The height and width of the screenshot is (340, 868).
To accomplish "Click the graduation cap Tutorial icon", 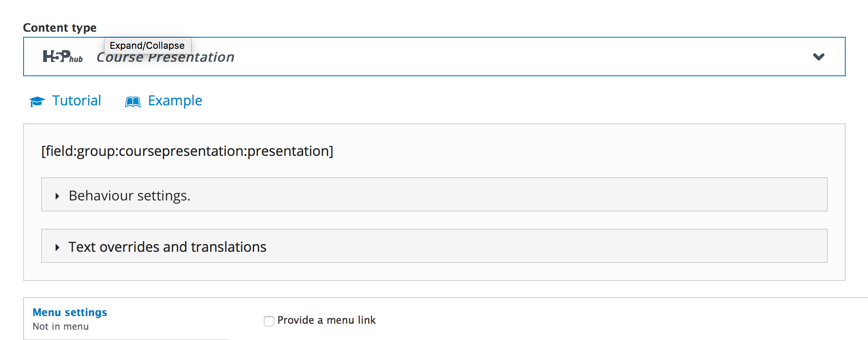I will pyautogui.click(x=37, y=101).
